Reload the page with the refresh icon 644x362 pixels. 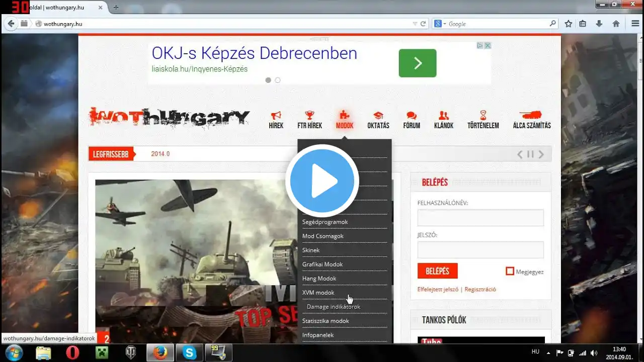(x=423, y=24)
